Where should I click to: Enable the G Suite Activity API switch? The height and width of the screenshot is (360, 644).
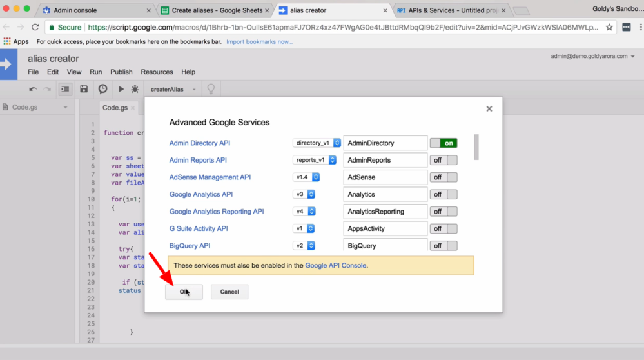pyautogui.click(x=444, y=228)
